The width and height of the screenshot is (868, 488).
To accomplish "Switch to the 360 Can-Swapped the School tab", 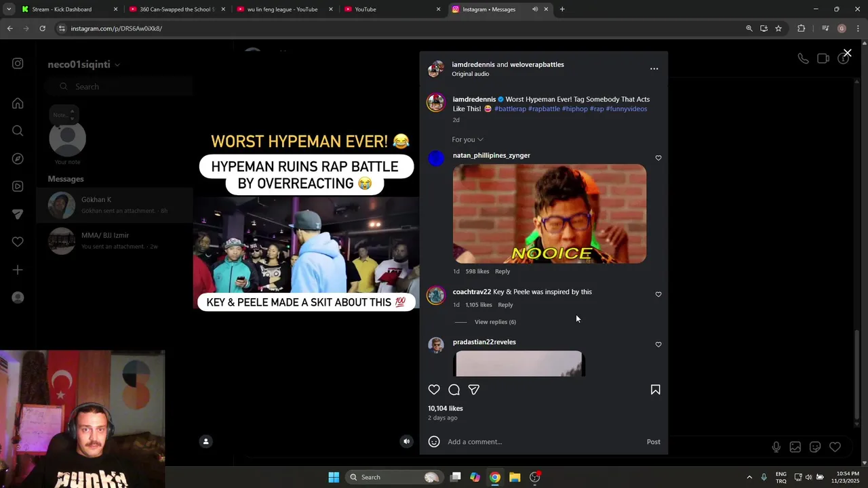I will pos(176,9).
